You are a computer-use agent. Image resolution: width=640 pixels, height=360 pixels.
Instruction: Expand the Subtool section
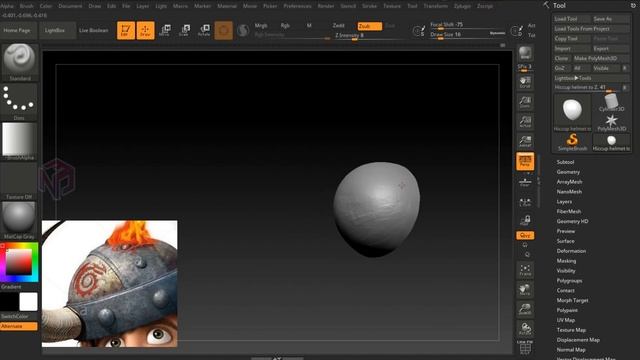[565, 162]
